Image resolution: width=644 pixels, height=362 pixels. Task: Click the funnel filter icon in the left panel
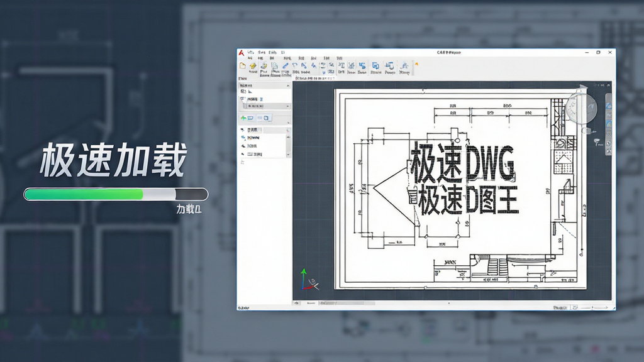click(242, 99)
